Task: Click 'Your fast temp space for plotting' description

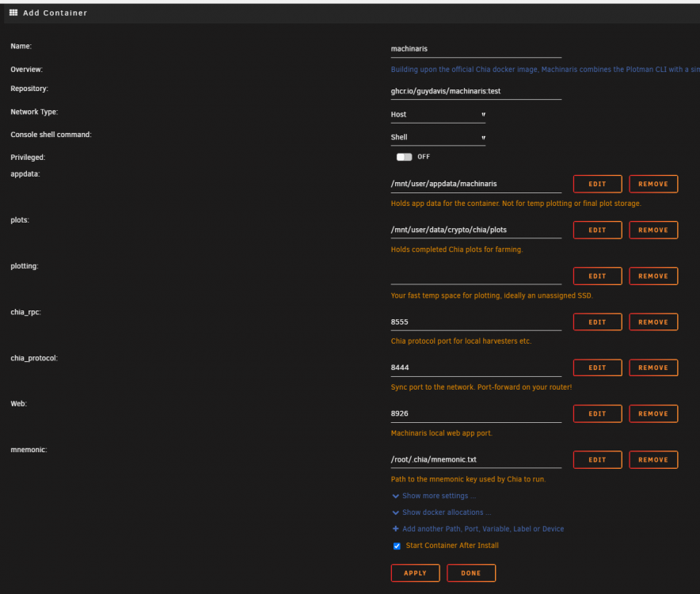Action: [x=492, y=295]
